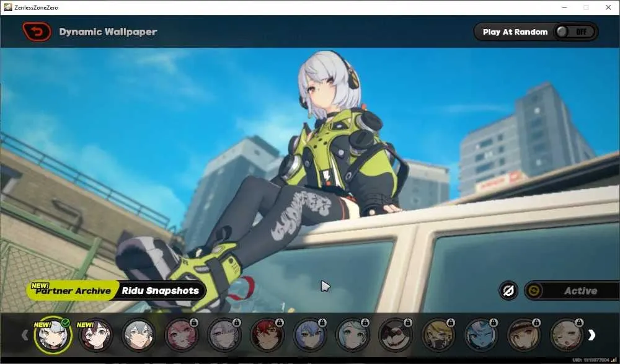
Task: Click the ZenlessZoneZero title bar app icon
Action: pyautogui.click(x=8, y=7)
